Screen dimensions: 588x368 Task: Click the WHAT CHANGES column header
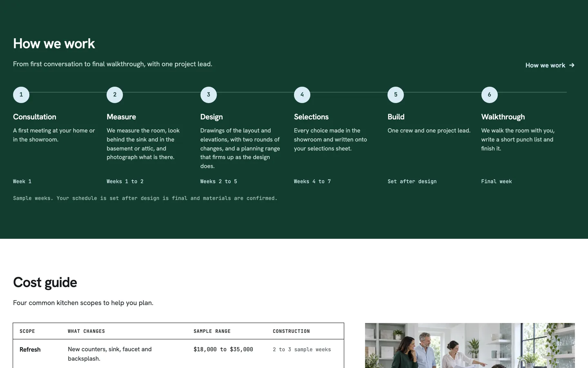[86, 331]
